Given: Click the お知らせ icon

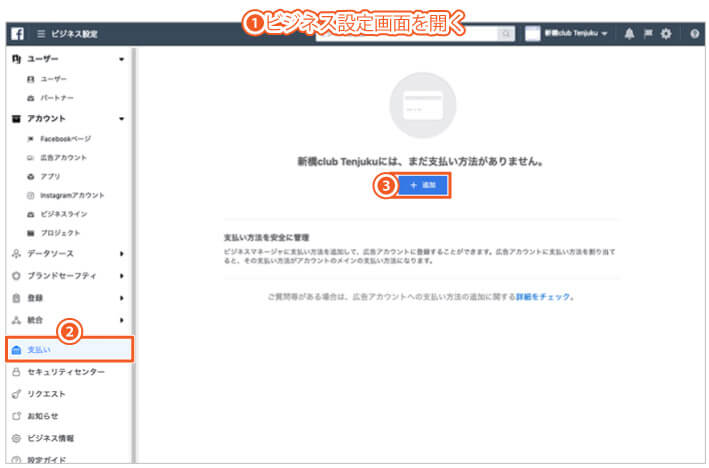Looking at the screenshot, I should pos(16,416).
